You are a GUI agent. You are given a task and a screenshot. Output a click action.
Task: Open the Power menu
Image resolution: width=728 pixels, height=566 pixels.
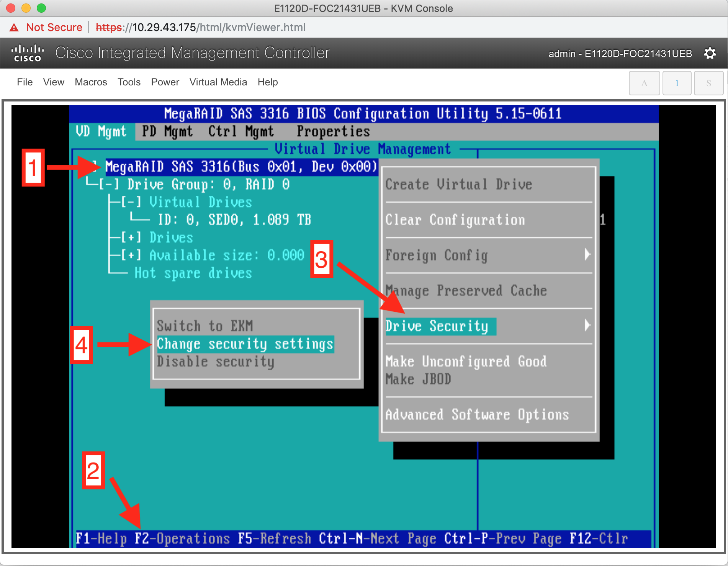(165, 82)
